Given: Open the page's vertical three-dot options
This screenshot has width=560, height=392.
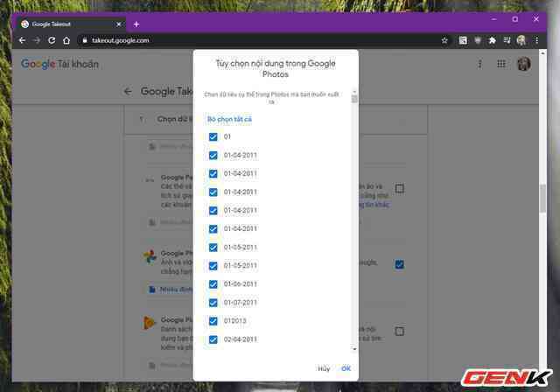Looking at the screenshot, I should tap(479, 64).
